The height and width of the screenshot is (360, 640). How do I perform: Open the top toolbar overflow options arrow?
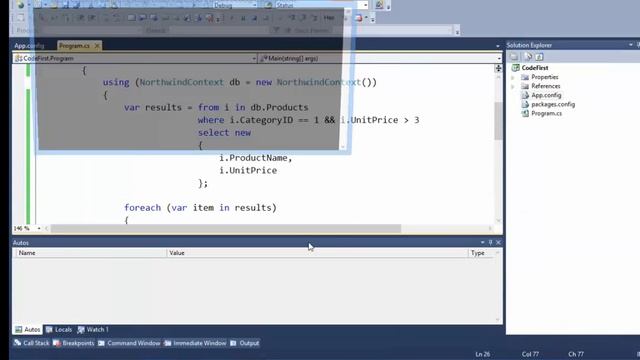388,6
